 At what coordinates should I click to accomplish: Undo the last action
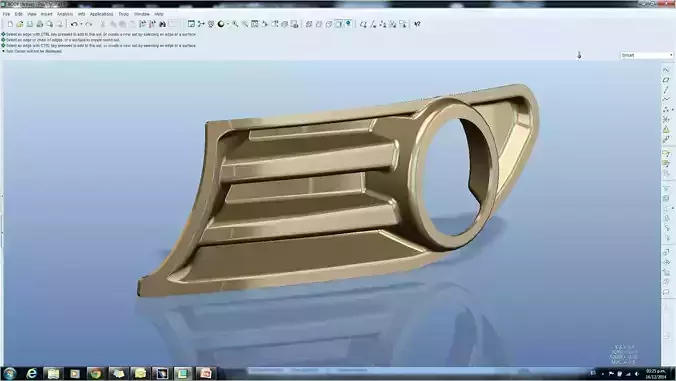click(x=74, y=24)
